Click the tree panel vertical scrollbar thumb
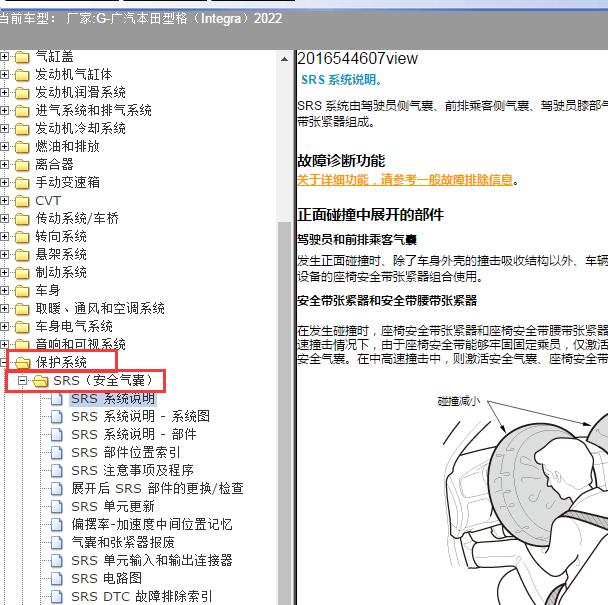This screenshot has height=605, width=608. [284, 413]
